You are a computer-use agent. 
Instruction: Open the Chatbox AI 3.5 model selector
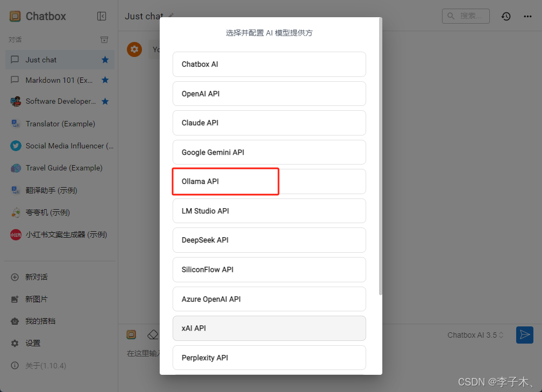[475, 335]
